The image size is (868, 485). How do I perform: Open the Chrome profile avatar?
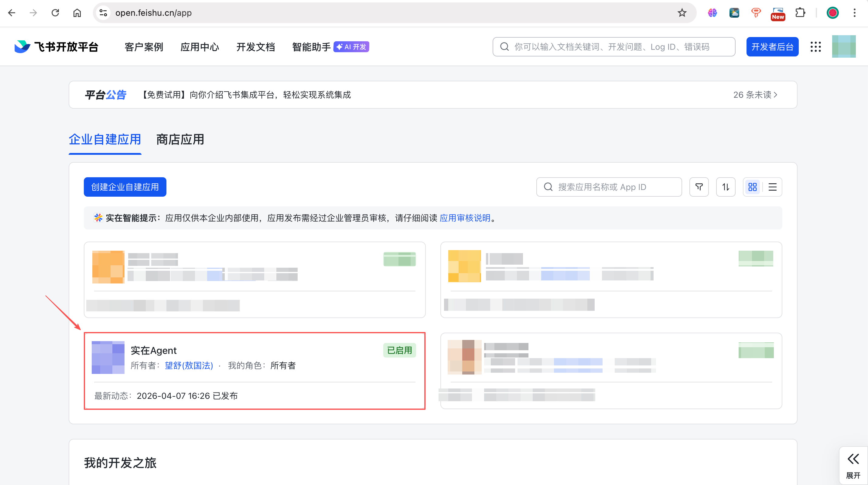833,13
